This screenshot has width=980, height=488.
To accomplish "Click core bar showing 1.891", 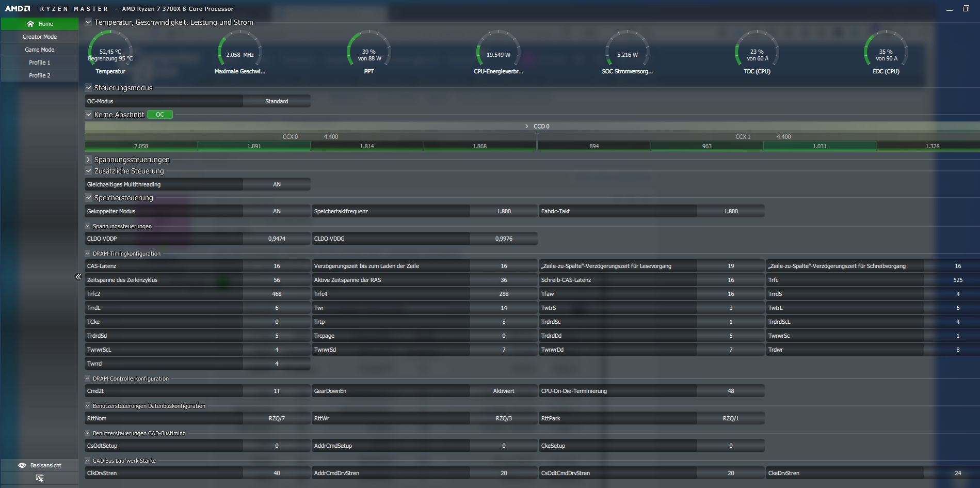I will pyautogui.click(x=254, y=146).
